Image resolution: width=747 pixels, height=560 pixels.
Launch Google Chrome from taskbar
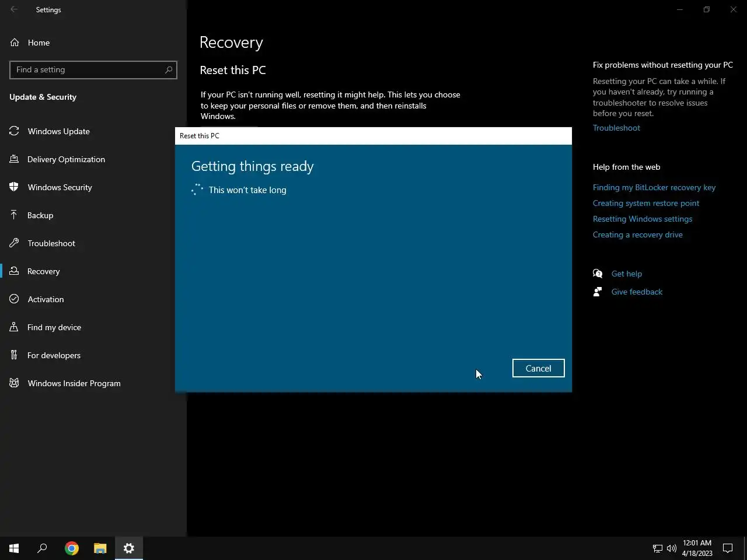pos(72,548)
